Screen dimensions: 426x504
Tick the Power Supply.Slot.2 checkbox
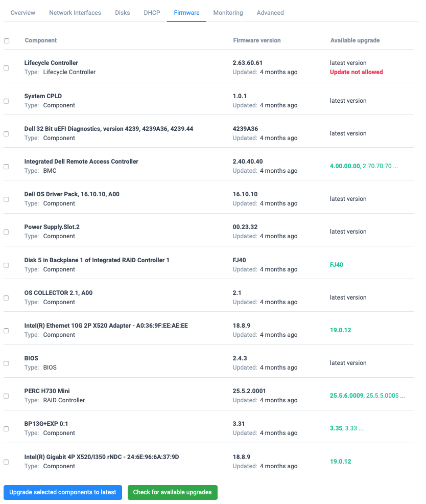(6, 232)
